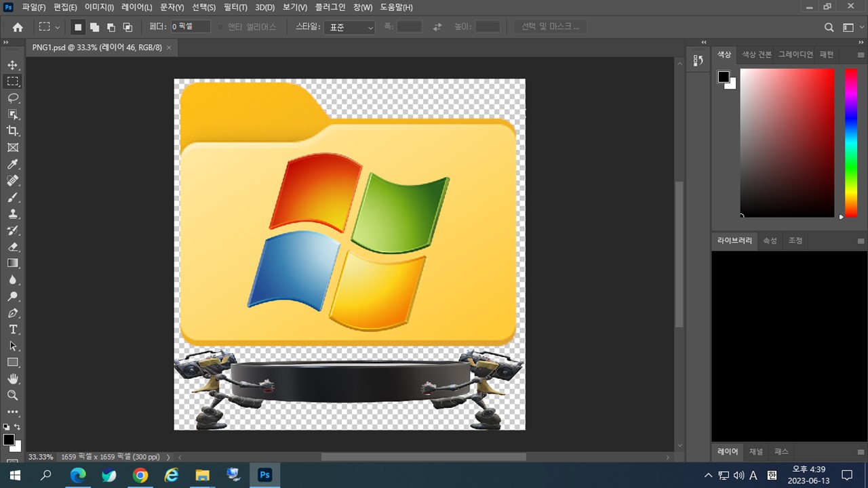Select the Dodge tool

(13, 296)
